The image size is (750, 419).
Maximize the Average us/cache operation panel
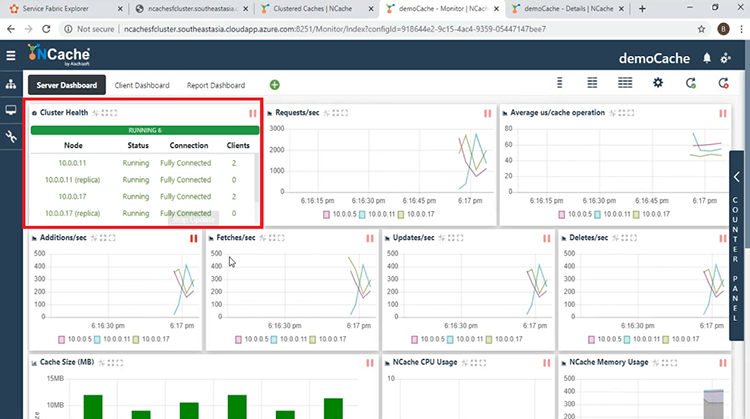point(630,113)
